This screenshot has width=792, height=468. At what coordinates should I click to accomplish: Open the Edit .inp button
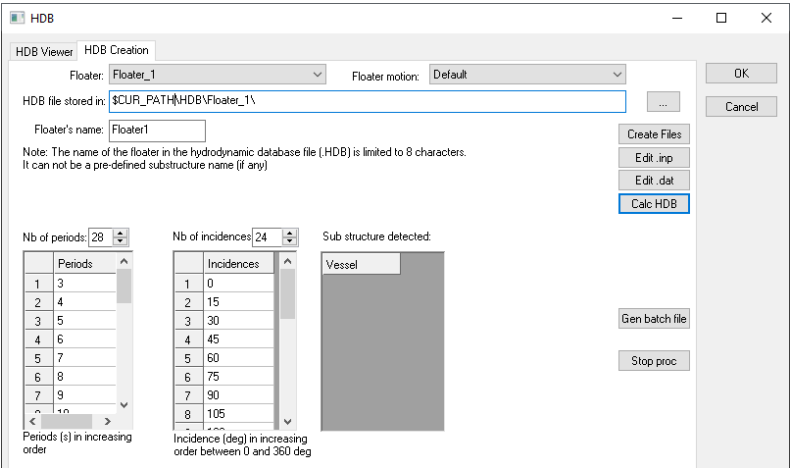[x=654, y=157]
